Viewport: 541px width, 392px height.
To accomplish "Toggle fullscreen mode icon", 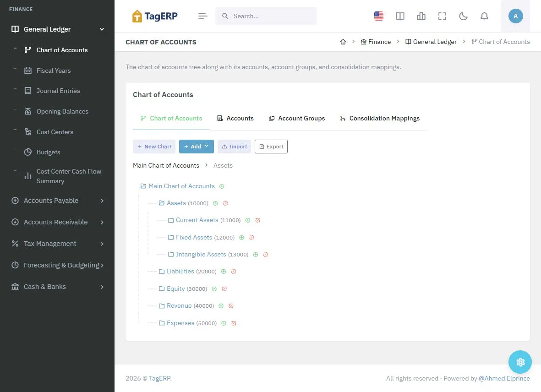I will pyautogui.click(x=443, y=16).
